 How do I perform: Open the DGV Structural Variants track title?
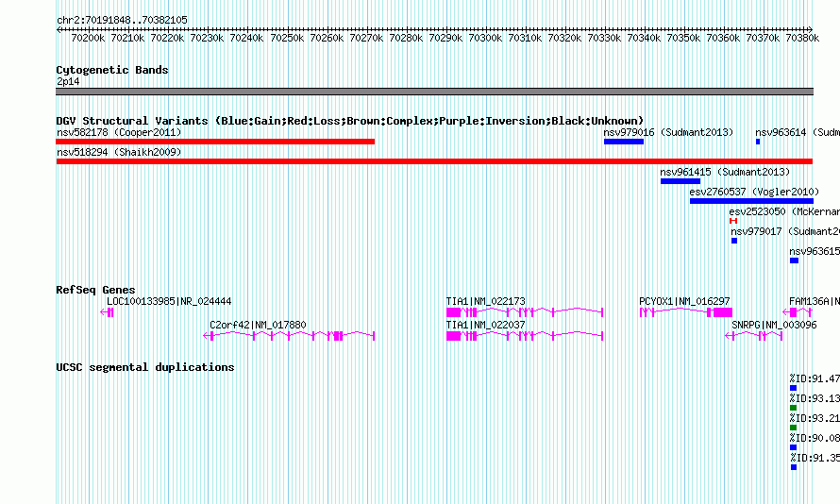(x=350, y=121)
